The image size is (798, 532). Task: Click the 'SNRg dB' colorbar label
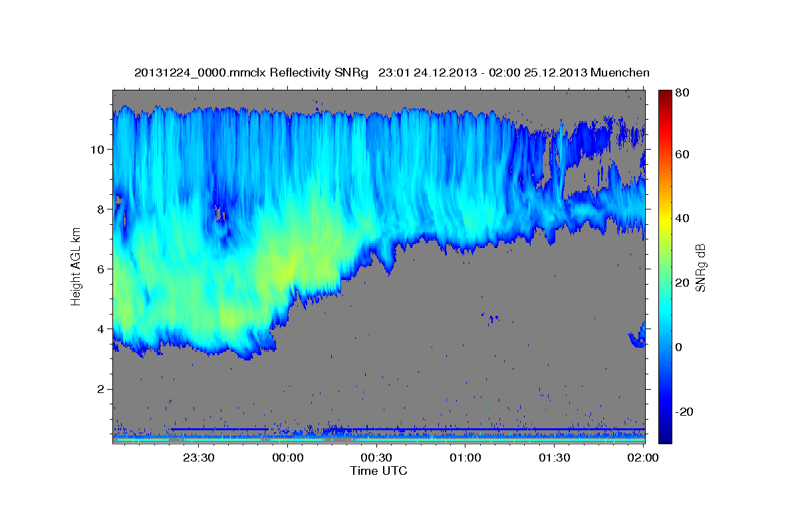700,267
